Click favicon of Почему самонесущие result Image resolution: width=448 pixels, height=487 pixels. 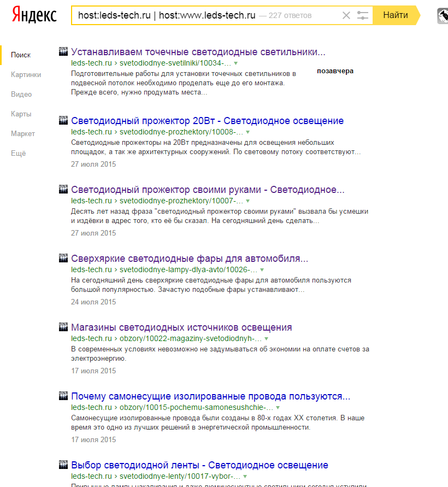63,396
